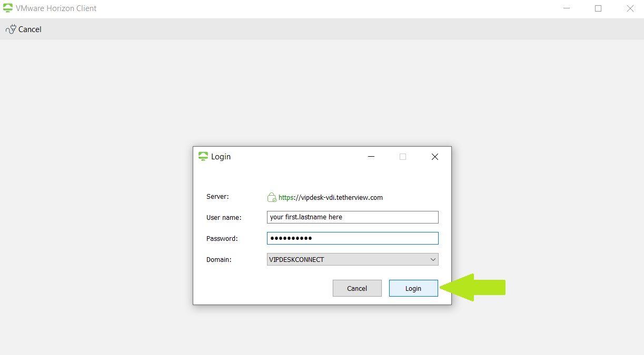
Task: Minimize the VMware Horizon Client window
Action: [x=567, y=8]
